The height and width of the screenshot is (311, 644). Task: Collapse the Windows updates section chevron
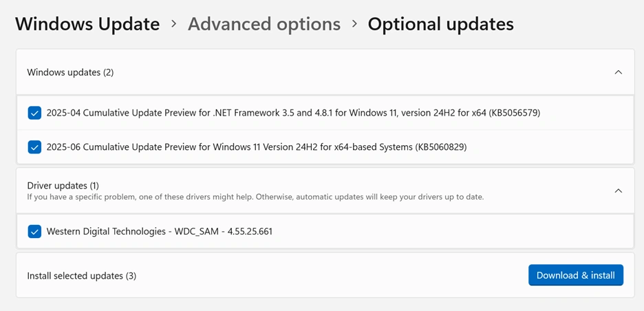click(618, 72)
